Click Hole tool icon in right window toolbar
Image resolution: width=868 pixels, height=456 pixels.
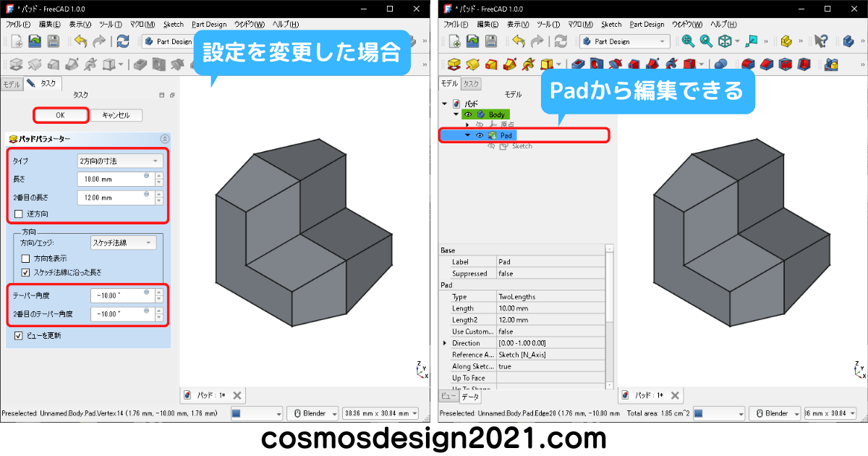[x=597, y=65]
